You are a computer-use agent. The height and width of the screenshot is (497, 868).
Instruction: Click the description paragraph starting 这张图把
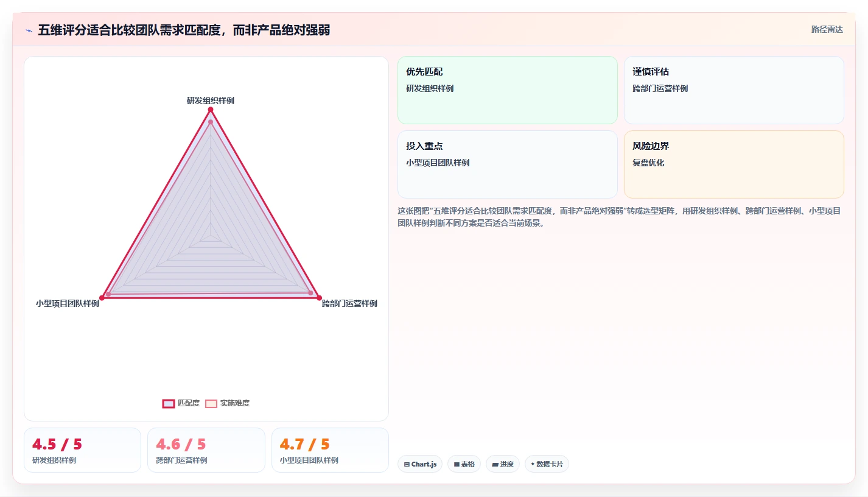[x=619, y=217]
